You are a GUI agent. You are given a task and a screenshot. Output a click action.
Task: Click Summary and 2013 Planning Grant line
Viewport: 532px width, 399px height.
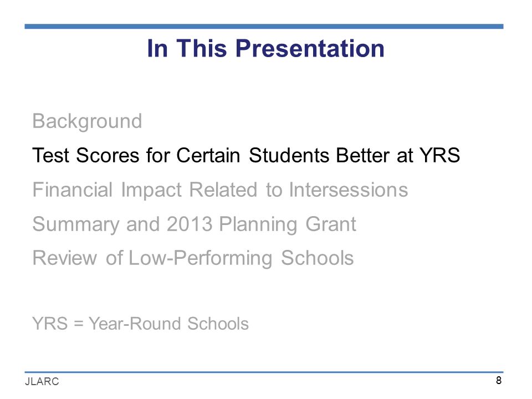coord(194,224)
